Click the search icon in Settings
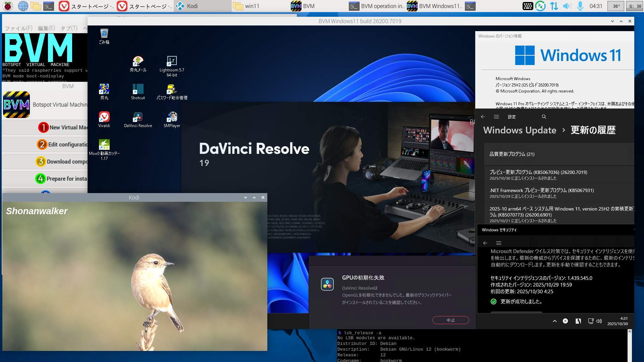The height and width of the screenshot is (362, 644). click(x=544, y=117)
